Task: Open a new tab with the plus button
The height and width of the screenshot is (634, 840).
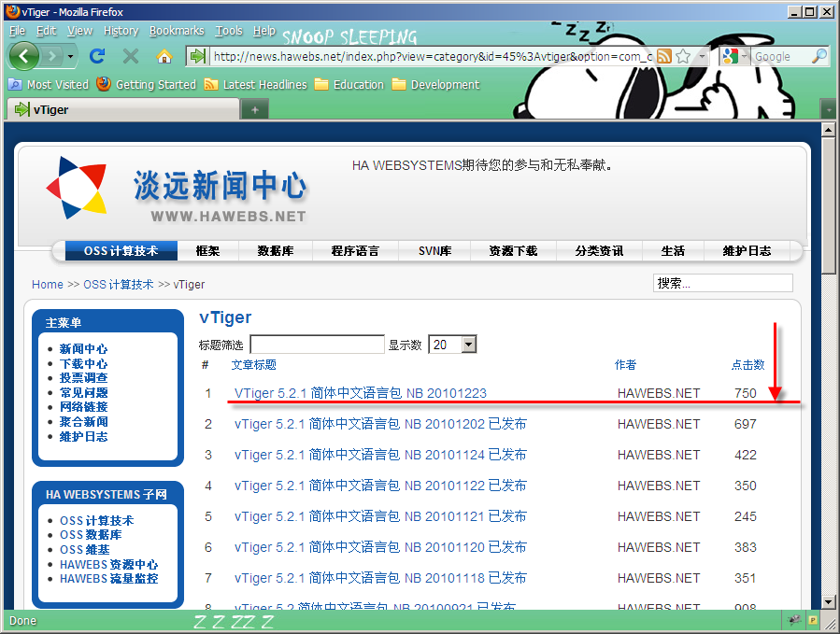Action: point(255,110)
